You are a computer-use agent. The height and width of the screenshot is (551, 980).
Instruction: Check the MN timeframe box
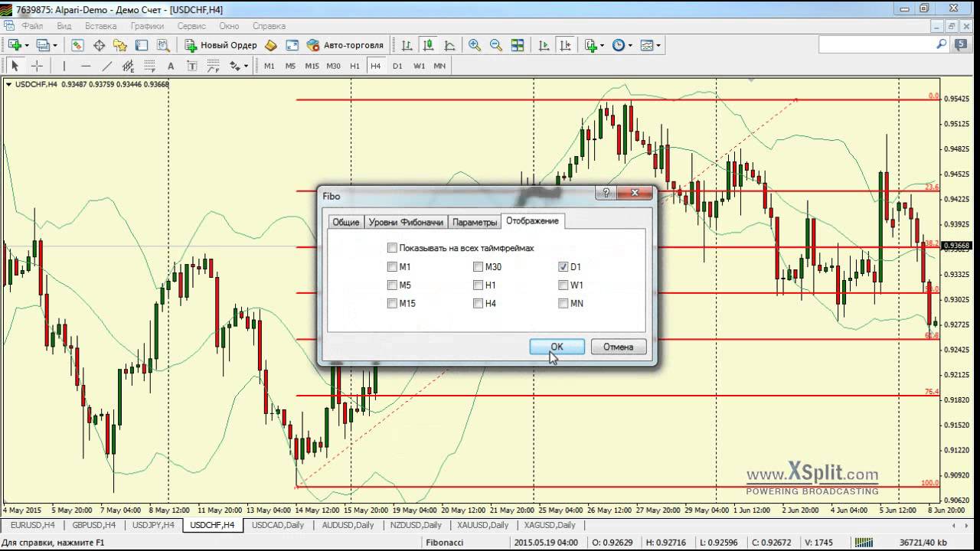tap(563, 304)
